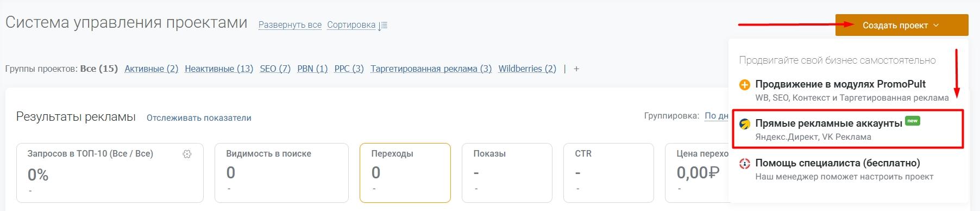Select the Неактивные (13) group filter
The image size is (980, 211).
(x=219, y=69)
